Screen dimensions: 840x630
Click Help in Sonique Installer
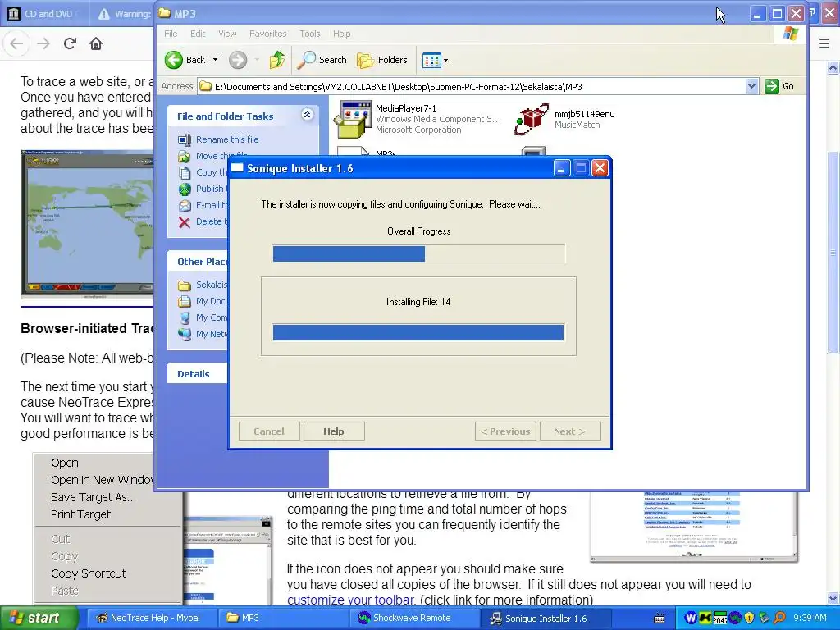[x=334, y=431]
